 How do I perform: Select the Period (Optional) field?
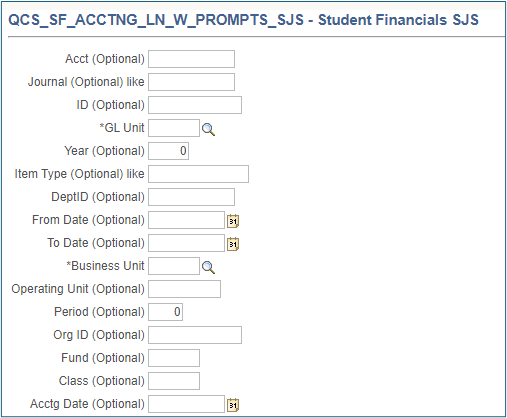[165, 312]
